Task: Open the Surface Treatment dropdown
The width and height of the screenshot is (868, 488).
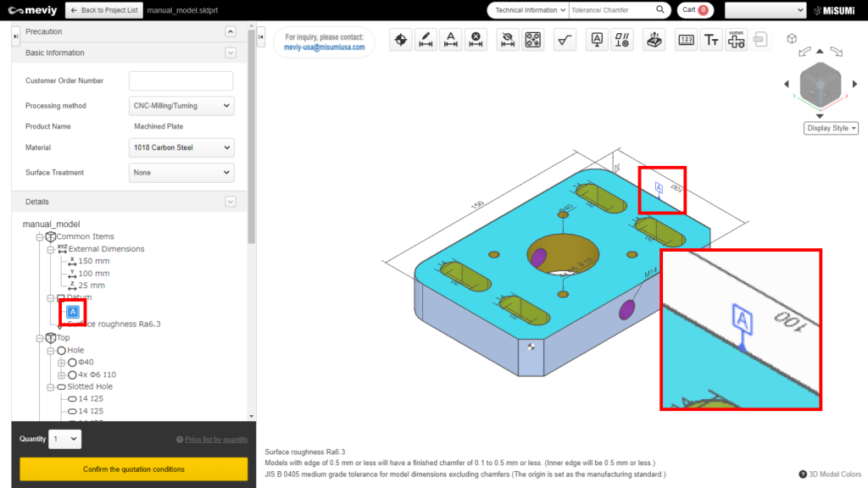Action: [181, 172]
